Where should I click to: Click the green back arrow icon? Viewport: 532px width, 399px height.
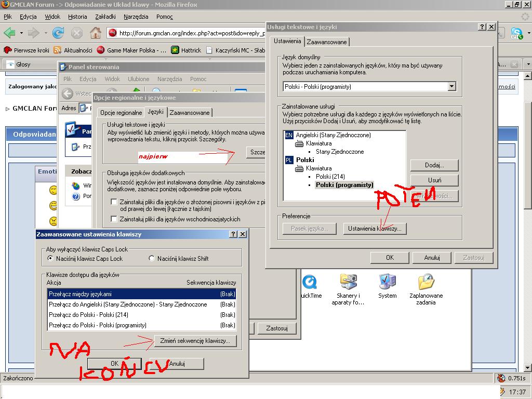[9, 33]
